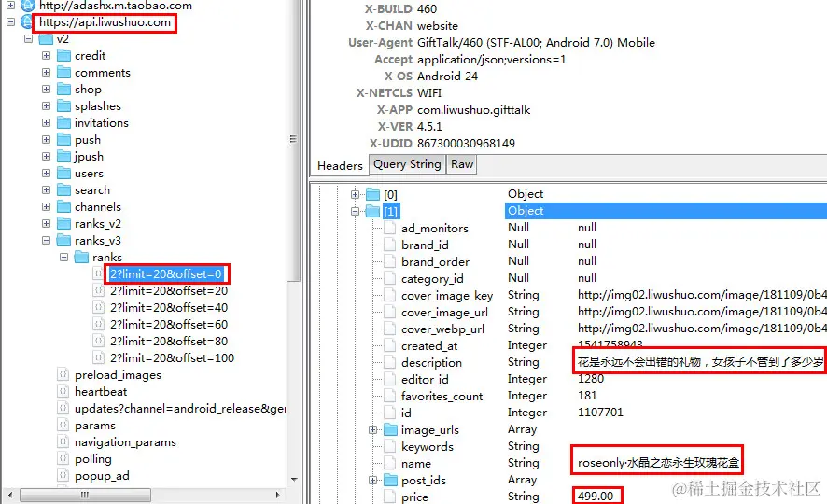Click the v2 folder icon
Screen dimensions: 827x504
[x=46, y=39]
